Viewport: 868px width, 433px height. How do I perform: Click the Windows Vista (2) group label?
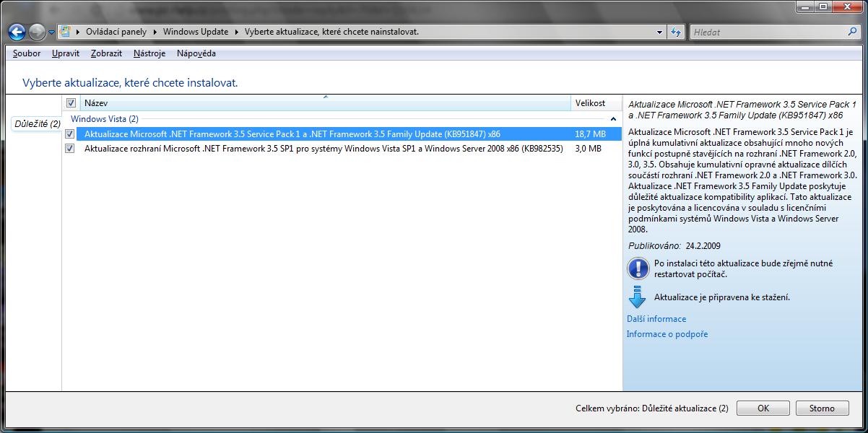(x=105, y=119)
